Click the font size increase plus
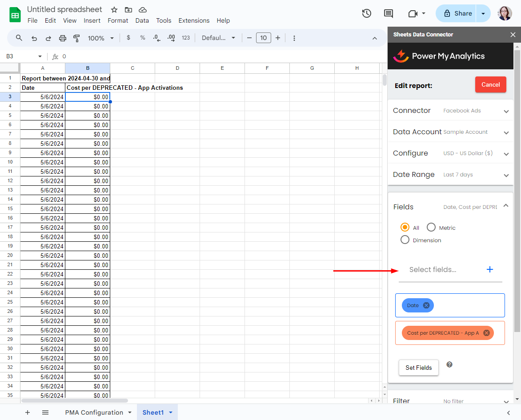The height and width of the screenshot is (420, 521). coord(278,38)
